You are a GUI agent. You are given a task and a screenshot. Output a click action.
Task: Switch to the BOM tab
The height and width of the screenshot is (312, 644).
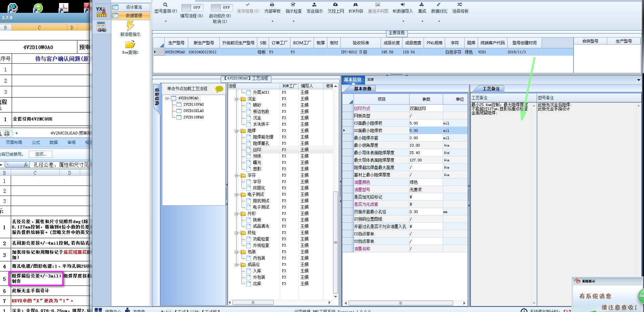(x=370, y=80)
